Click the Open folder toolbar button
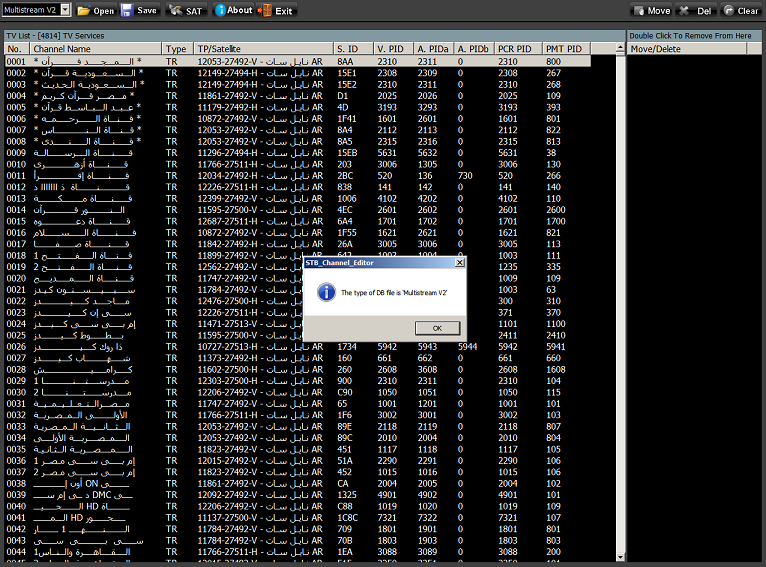Screen dimensions: 766x567 [x=96, y=10]
